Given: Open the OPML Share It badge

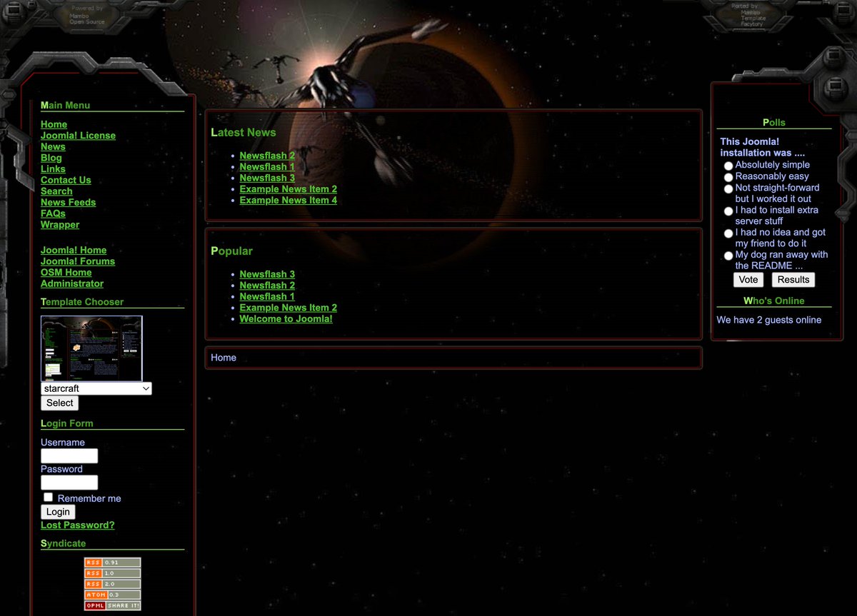Looking at the screenshot, I should pos(112,605).
